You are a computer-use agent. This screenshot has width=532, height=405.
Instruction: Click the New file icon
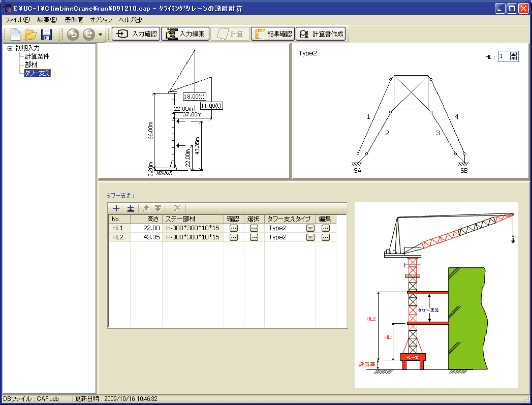pos(16,34)
